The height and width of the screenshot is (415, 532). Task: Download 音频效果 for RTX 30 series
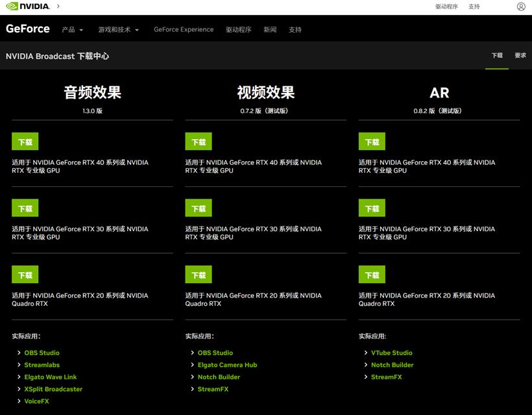click(x=25, y=208)
